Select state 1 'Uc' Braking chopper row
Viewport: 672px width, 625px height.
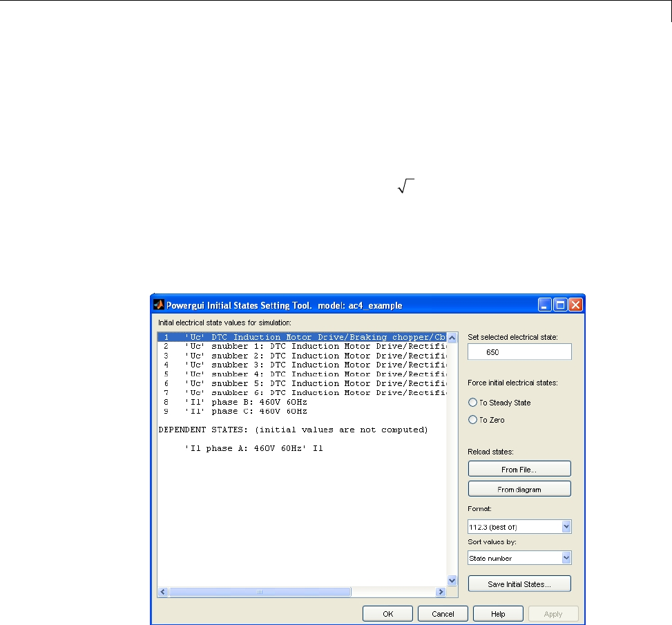point(302,337)
